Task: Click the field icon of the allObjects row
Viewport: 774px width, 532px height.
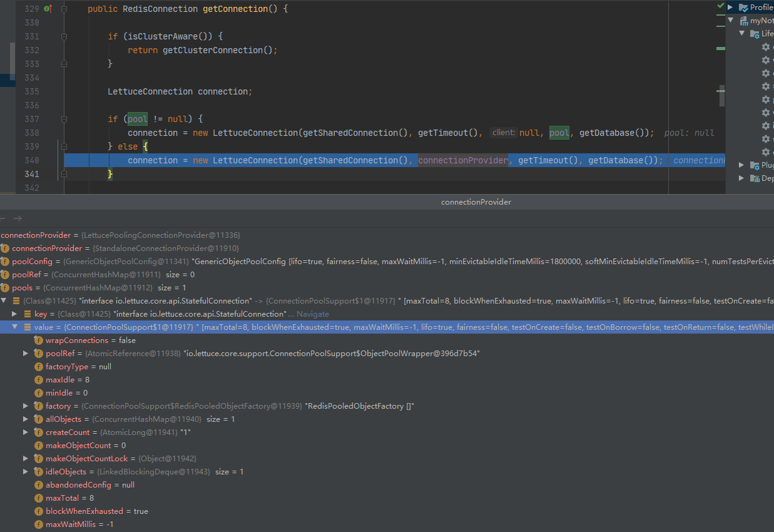Action: [39, 419]
